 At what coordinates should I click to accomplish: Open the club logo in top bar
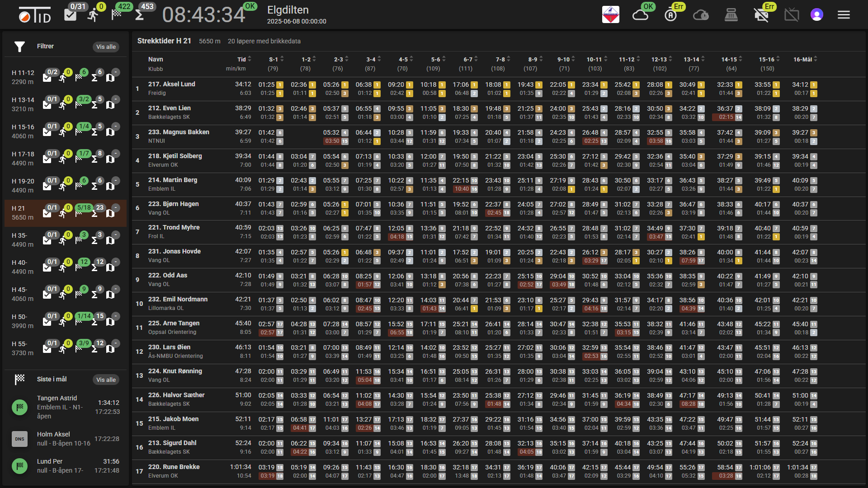tap(610, 14)
